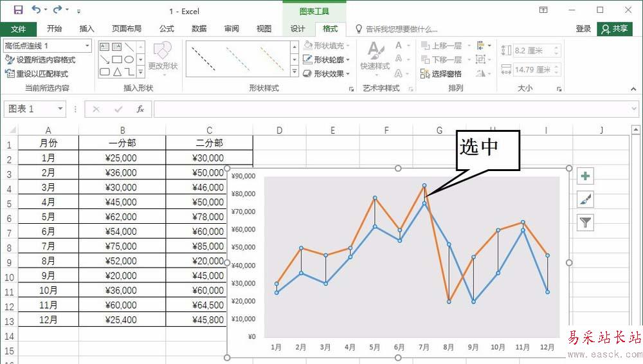The image size is (643, 364).
Task: Open the Chart Filters funnel button
Action: point(585,223)
